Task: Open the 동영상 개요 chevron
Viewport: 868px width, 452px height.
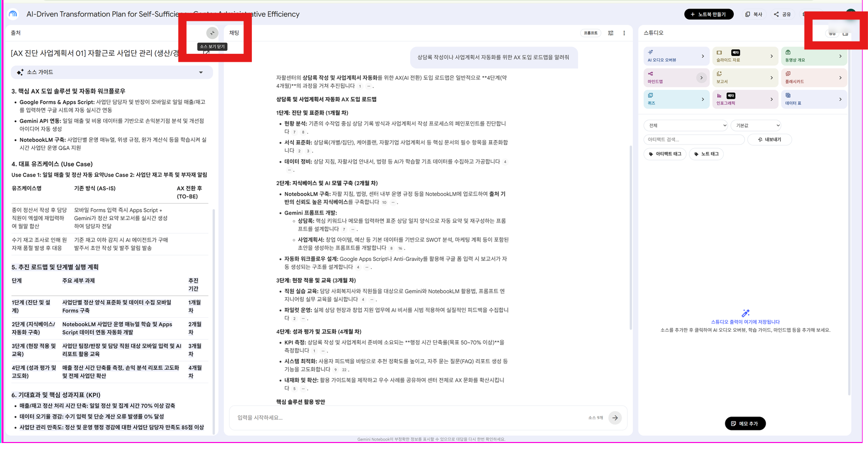Action: [x=840, y=56]
